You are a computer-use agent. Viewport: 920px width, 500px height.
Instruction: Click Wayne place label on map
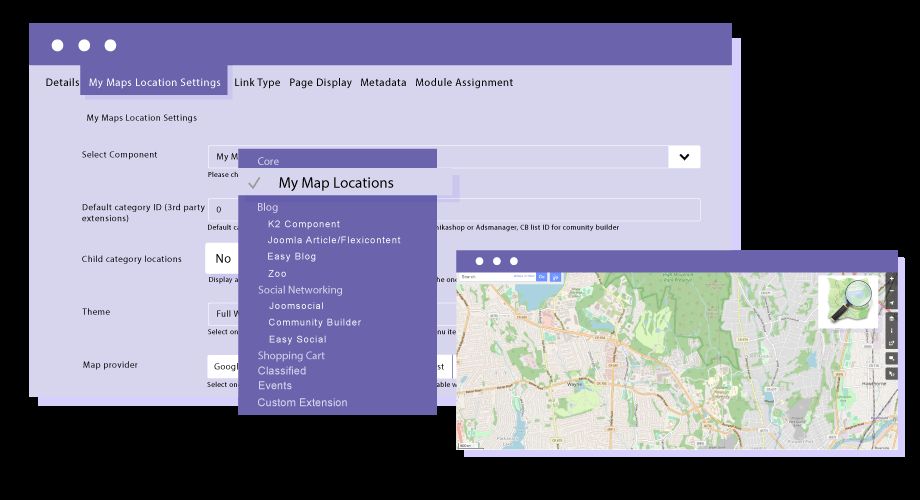coord(574,384)
